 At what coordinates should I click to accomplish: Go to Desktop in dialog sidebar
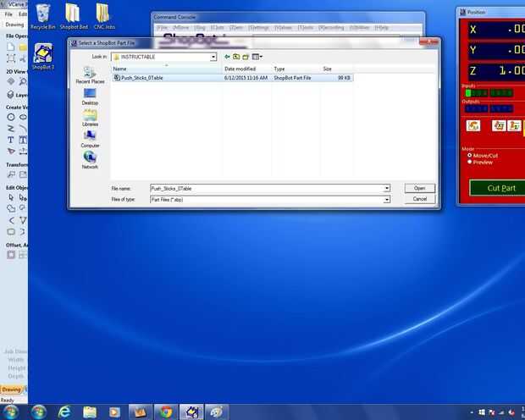(x=90, y=97)
